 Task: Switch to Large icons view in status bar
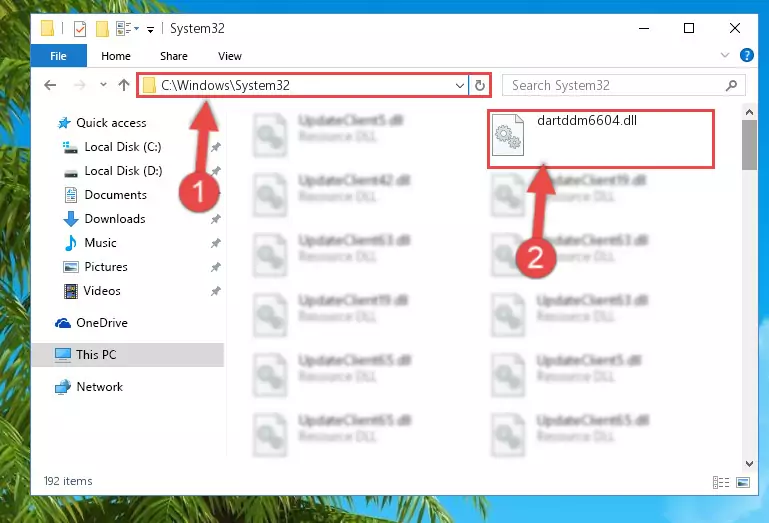[743, 483]
